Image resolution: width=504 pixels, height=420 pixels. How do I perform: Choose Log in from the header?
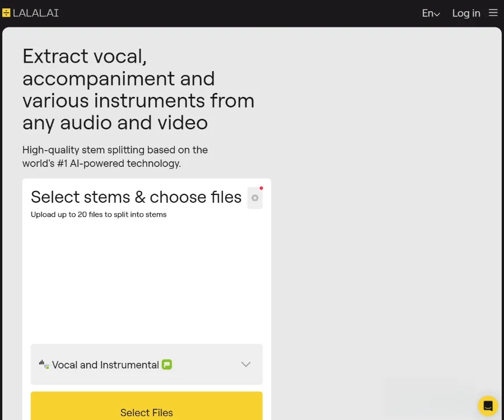click(466, 13)
